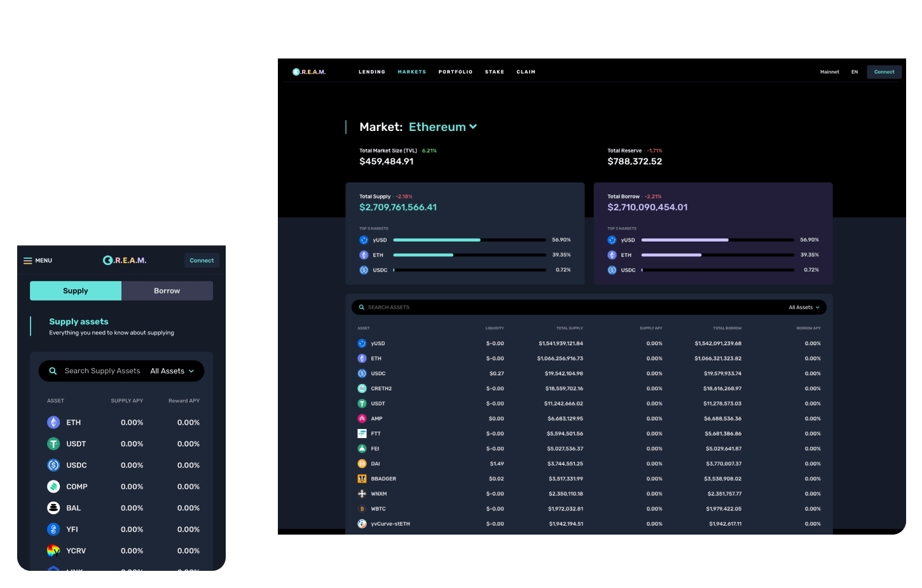Open the MARKETS nav item
The width and height of the screenshot is (922, 588).
[412, 72]
